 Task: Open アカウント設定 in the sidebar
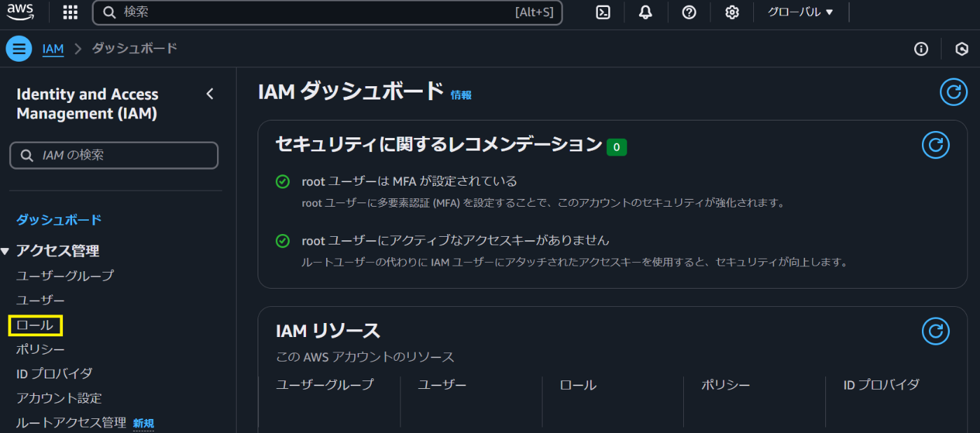click(59, 398)
